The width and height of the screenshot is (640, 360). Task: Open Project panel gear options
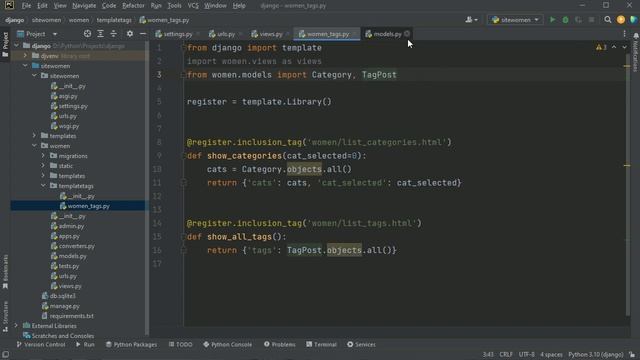(130, 34)
